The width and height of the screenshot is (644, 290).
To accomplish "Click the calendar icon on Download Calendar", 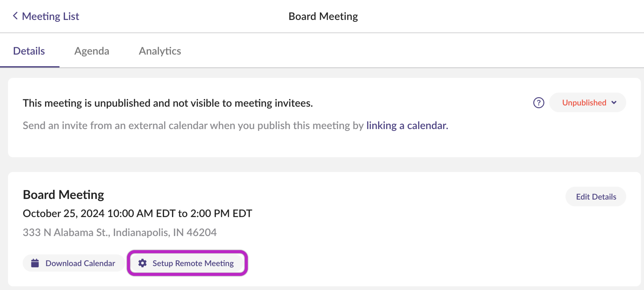I will 35,263.
